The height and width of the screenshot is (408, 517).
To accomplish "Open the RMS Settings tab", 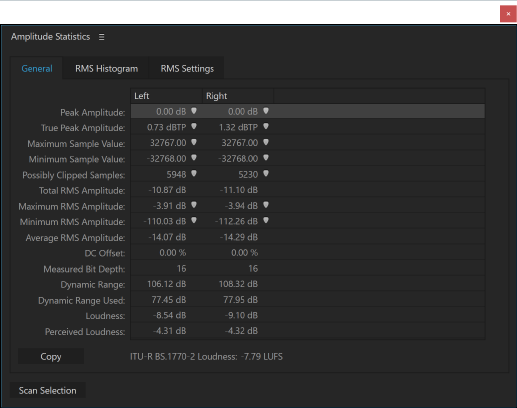I will tap(187, 69).
